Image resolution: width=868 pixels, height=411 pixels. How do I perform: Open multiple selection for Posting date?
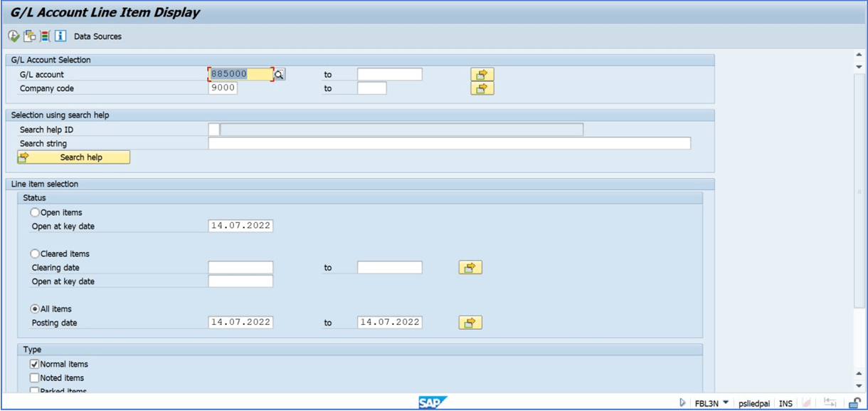point(470,323)
